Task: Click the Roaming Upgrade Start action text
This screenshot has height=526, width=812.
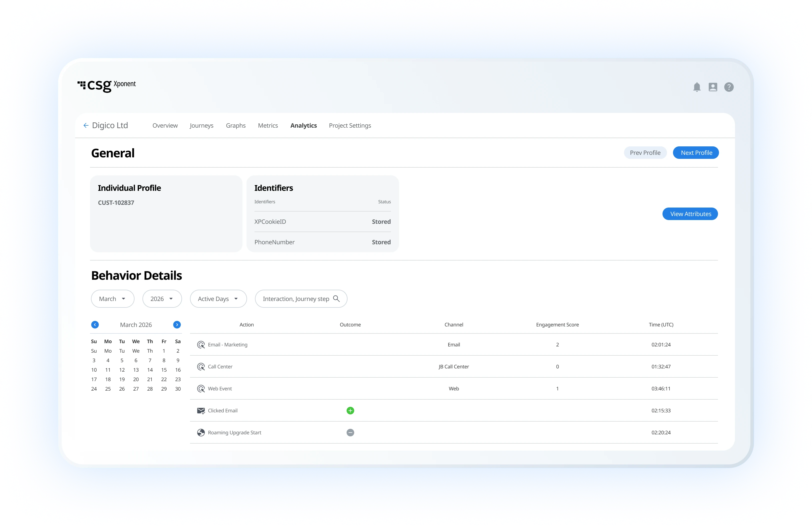Action: pos(234,433)
